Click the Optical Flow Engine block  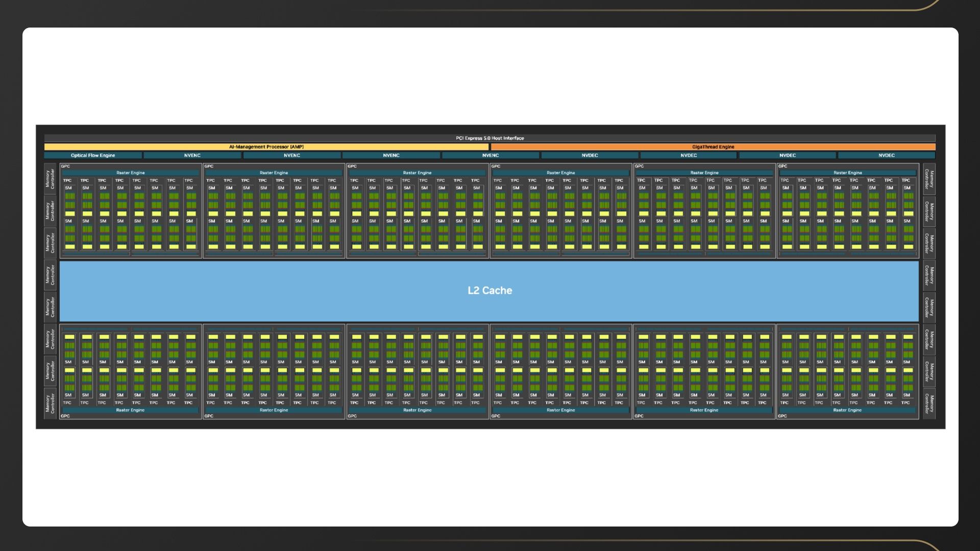[x=93, y=156]
